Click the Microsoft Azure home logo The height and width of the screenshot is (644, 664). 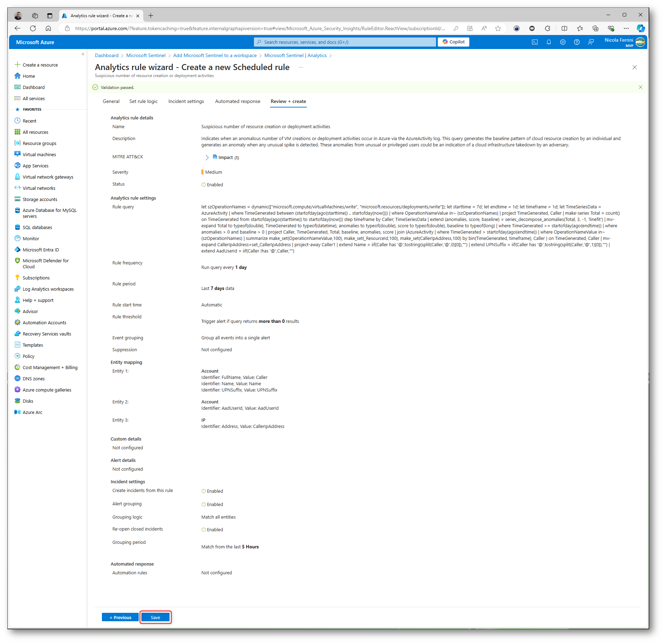coord(35,42)
